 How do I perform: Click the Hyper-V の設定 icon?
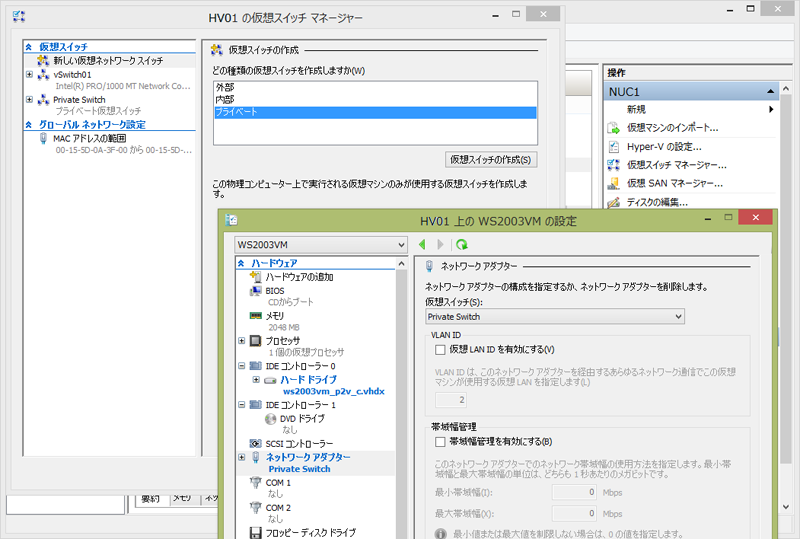(x=613, y=147)
